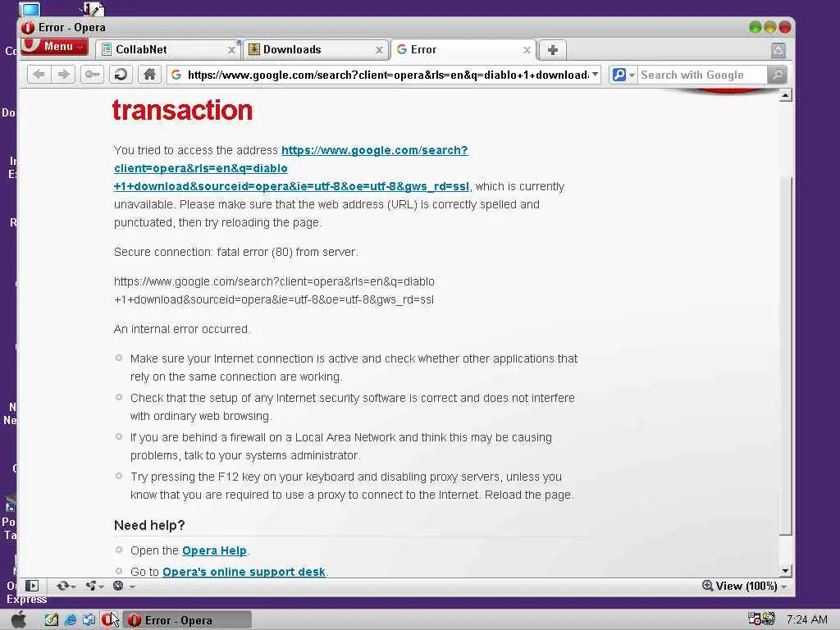This screenshot has height=630, width=840.
Task: Switch to the CollabNet tab
Action: pos(168,50)
